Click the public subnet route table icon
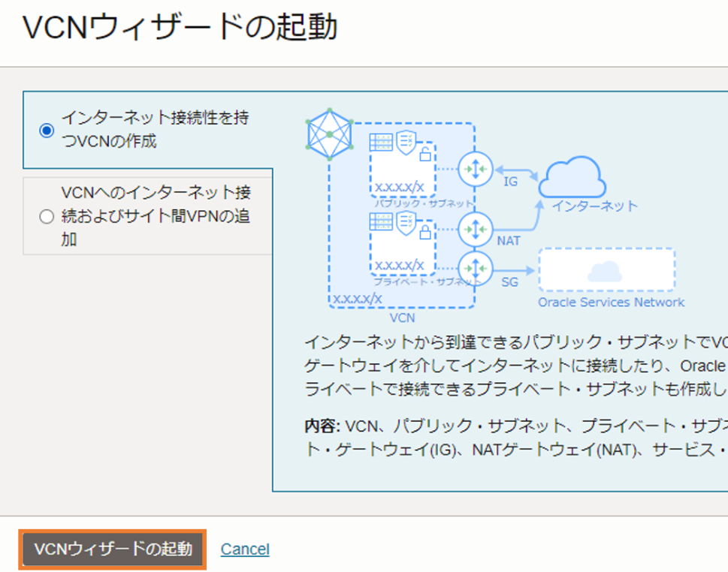Screen dimensions: 728x572 coord(382,141)
